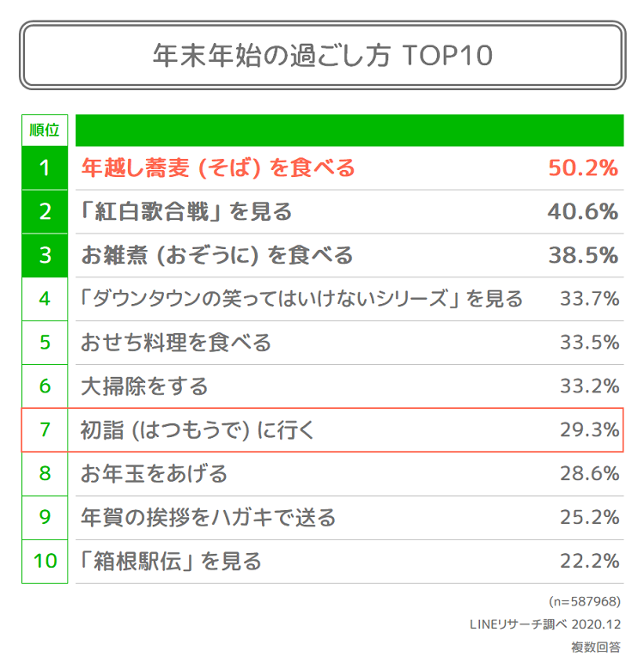Click the title 年末年始の過ごし方 TOP10
Screen dimensions: 644x669
pos(322,55)
